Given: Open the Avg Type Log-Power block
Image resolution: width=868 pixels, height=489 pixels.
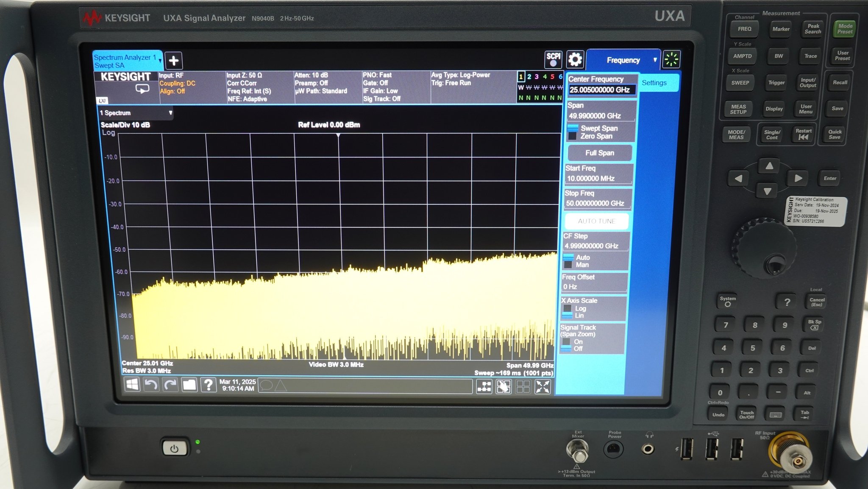Looking at the screenshot, I should (x=473, y=87).
